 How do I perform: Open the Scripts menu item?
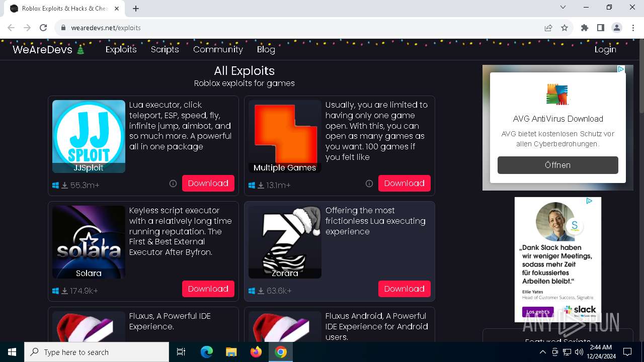pos(165,49)
